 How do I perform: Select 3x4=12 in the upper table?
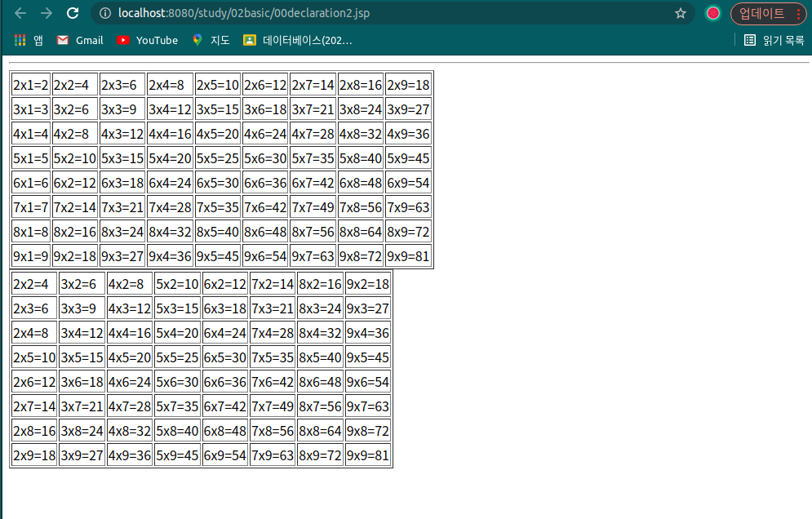coord(170,109)
